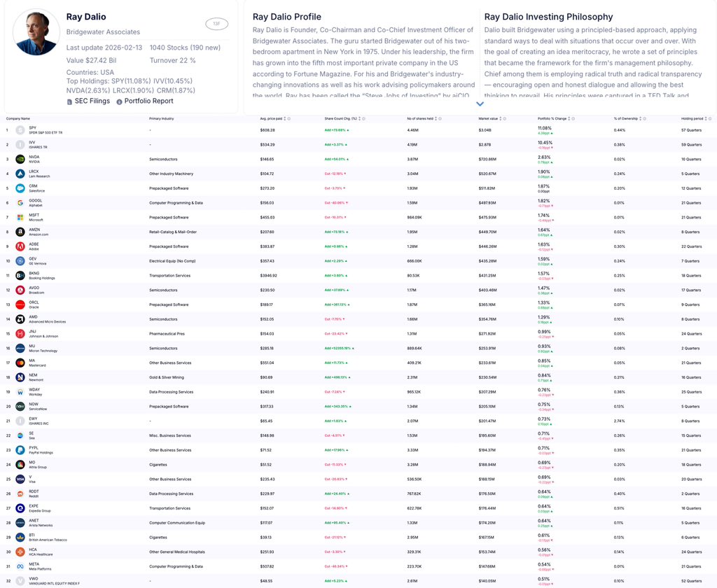This screenshot has width=717, height=588.
Task: Click Gold & Silver Mining industry cell
Action: 167,377
